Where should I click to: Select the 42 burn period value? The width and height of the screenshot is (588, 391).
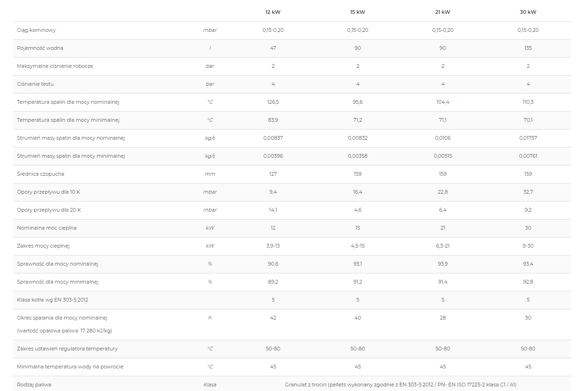coord(273,318)
